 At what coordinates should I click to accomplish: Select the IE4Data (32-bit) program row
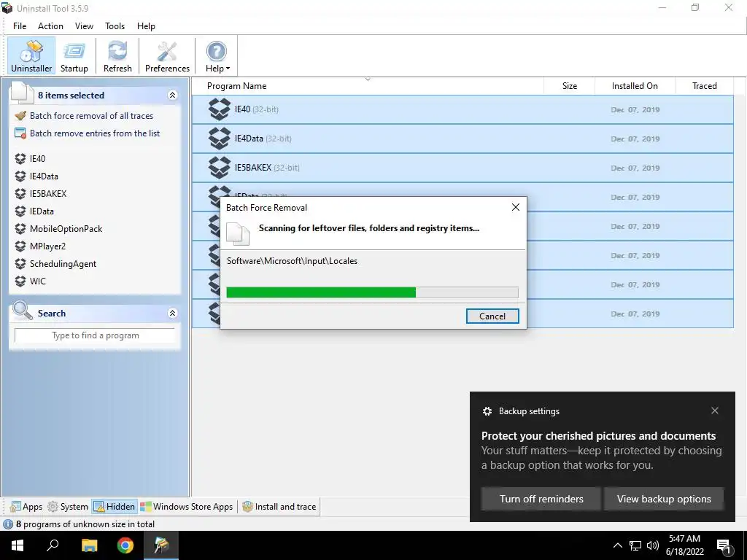462,139
